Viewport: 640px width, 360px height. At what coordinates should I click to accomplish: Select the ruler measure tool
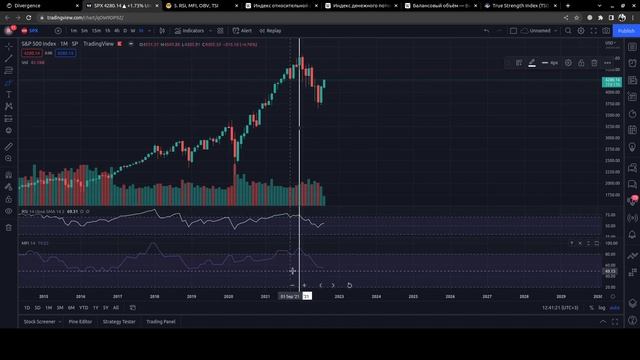click(9, 147)
